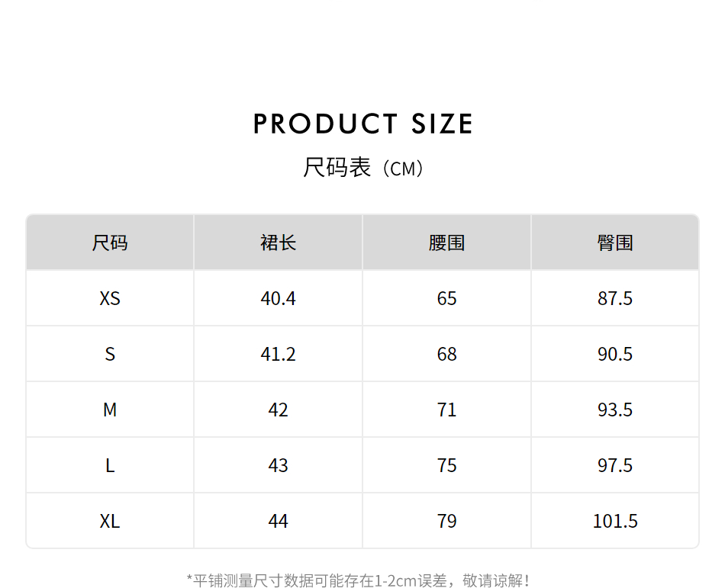The width and height of the screenshot is (725, 588).
Task: Click hip value 101.5 for XL
Action: pos(615,521)
